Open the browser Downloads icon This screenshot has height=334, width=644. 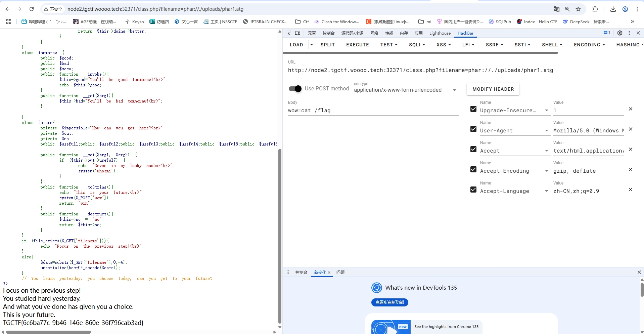point(613,9)
